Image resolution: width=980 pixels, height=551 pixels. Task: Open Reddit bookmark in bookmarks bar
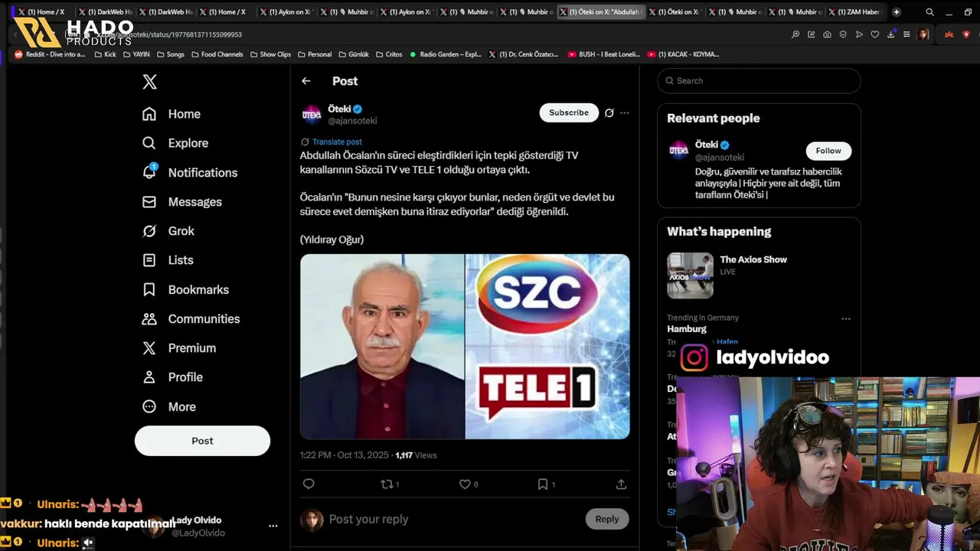(x=50, y=54)
